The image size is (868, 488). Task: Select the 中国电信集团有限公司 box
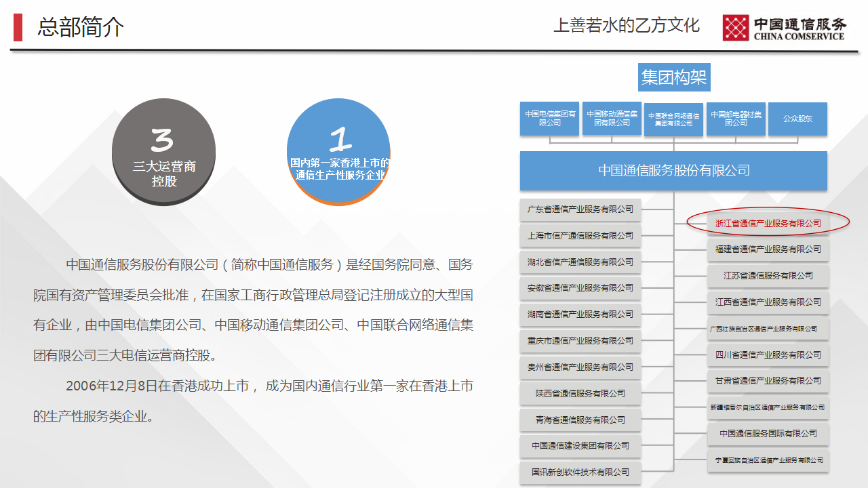[x=550, y=119]
